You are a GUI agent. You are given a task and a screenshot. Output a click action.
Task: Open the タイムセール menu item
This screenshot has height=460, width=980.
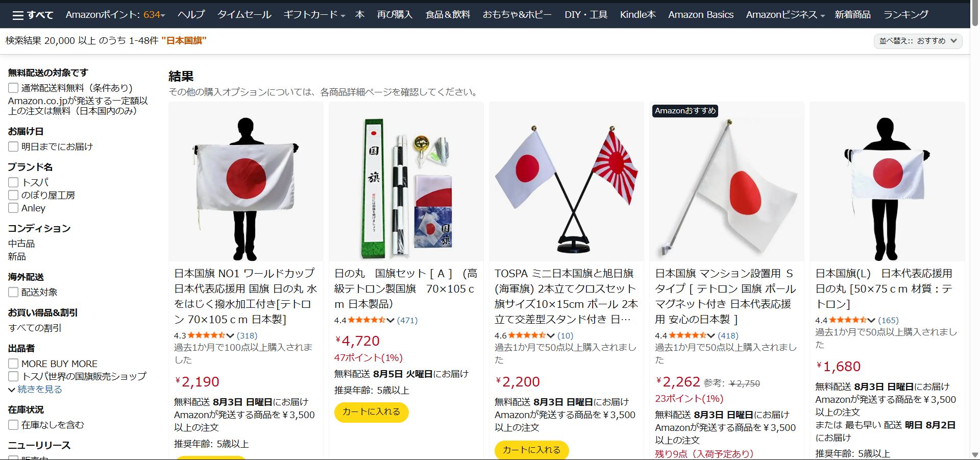[x=244, y=15]
